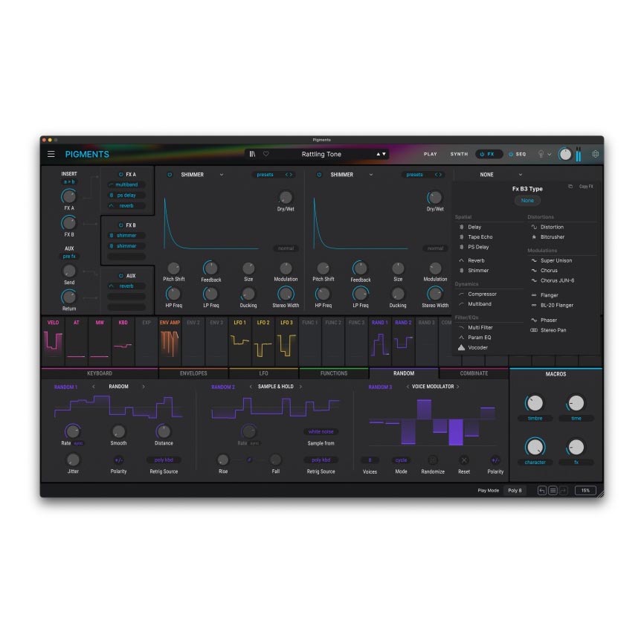The width and height of the screenshot is (644, 644).
Task: Toggle the first Shimmer effect power button
Action: pyautogui.click(x=170, y=175)
